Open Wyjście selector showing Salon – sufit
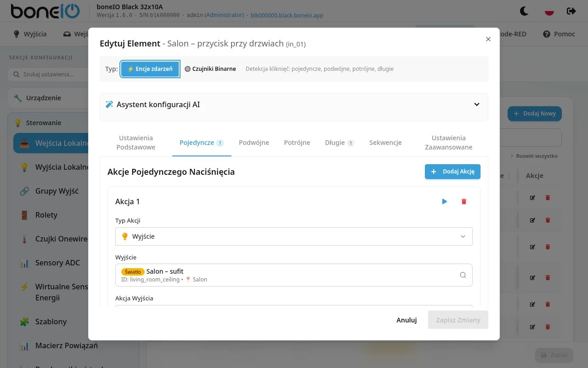The image size is (588, 368). click(294, 275)
